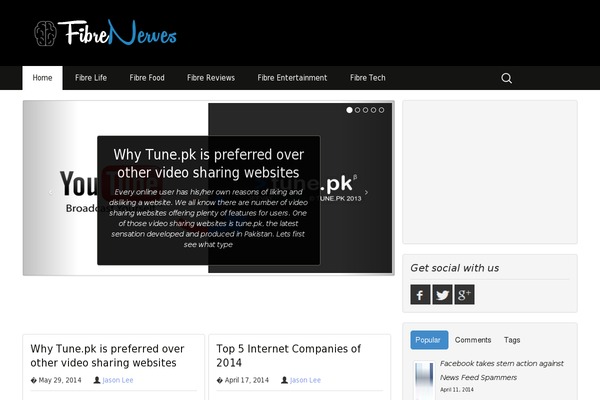Open Jason Lee author link under Tune.pk article

click(x=118, y=380)
